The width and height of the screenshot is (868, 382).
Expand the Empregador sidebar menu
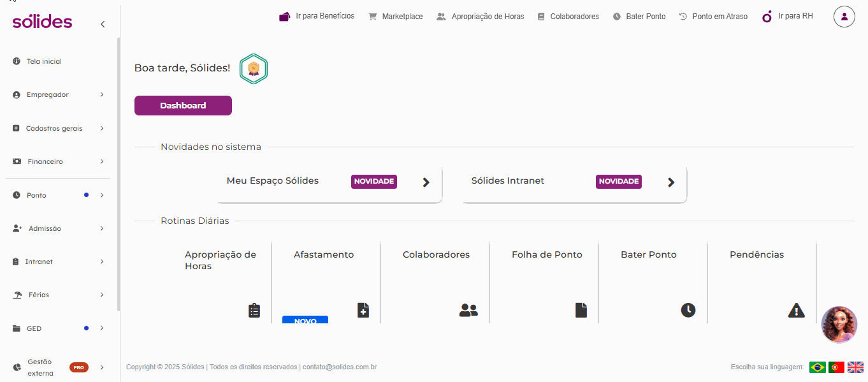pos(57,95)
